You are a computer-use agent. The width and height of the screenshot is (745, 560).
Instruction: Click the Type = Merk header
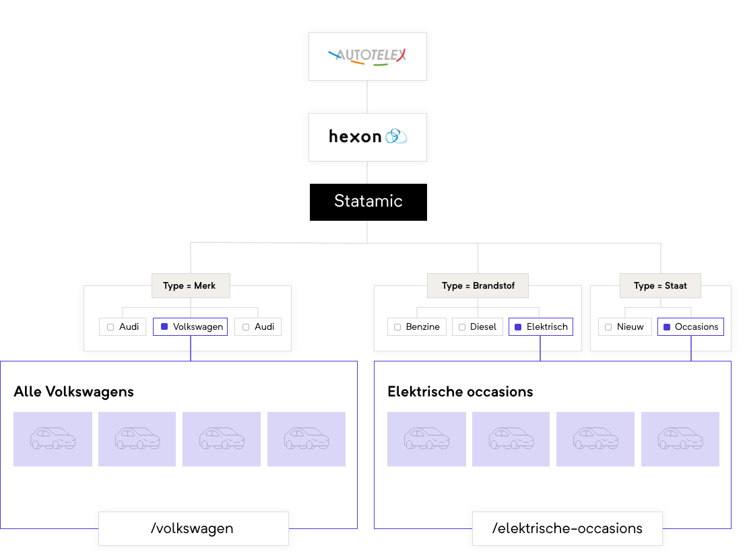(x=191, y=285)
